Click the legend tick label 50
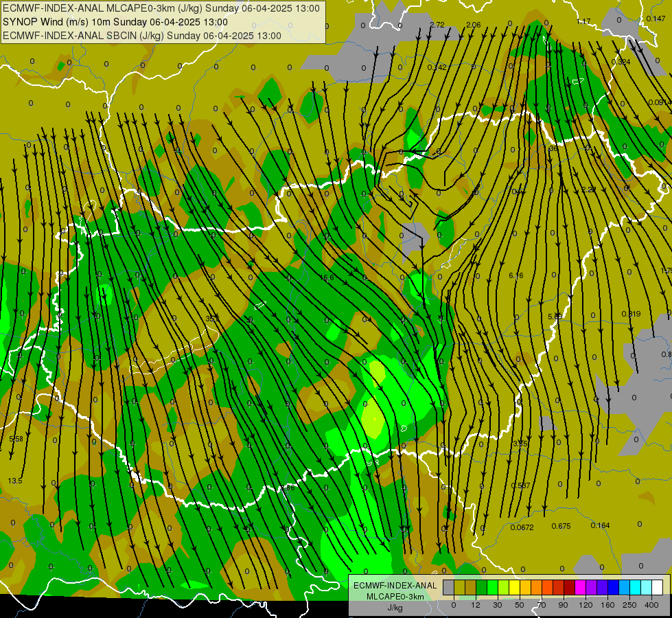This screenshot has height=618, width=672. pos(520,605)
